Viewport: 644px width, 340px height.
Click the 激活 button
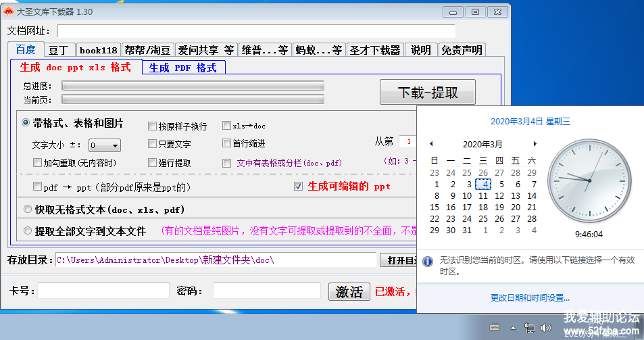point(349,291)
